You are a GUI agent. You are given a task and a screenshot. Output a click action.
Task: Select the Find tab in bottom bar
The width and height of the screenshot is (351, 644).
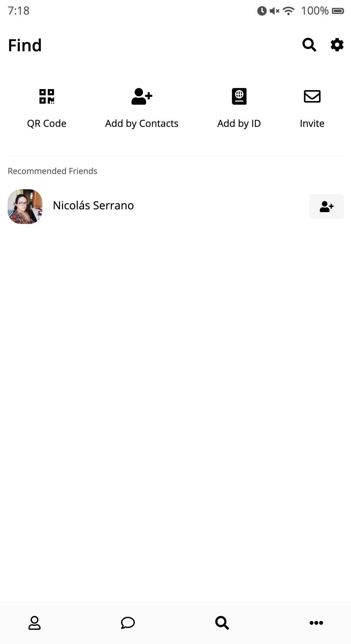[x=222, y=623]
